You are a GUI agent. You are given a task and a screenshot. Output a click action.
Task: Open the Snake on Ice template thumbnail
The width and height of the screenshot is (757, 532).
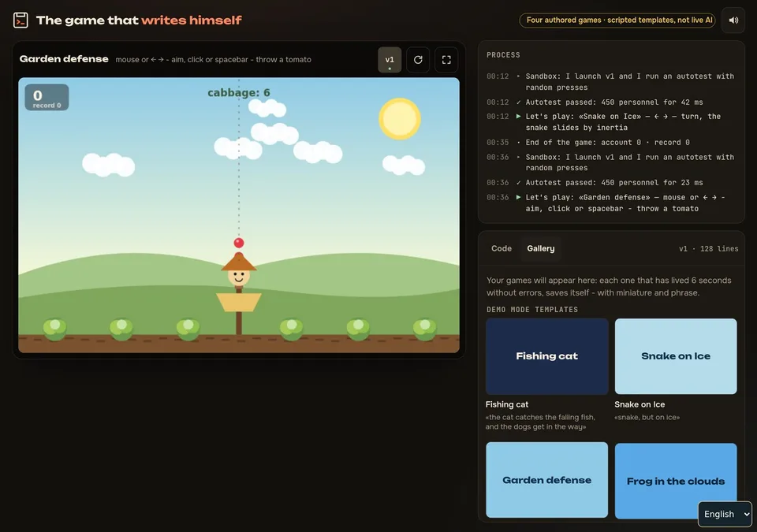tap(676, 356)
